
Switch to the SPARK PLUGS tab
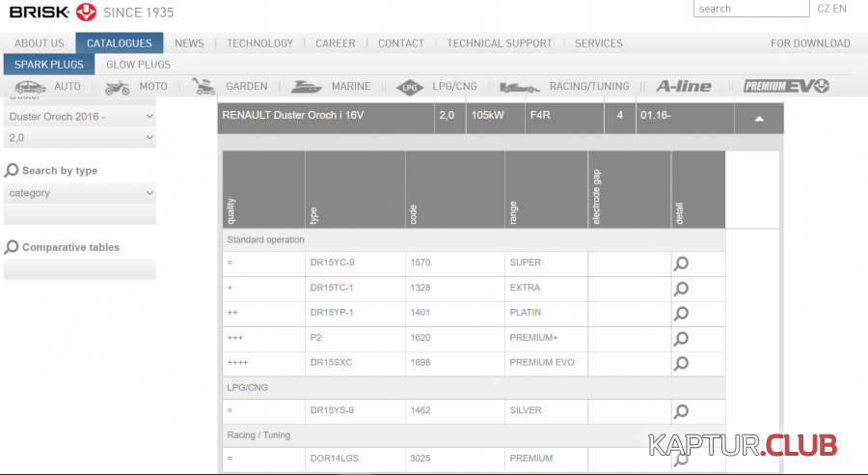click(49, 65)
